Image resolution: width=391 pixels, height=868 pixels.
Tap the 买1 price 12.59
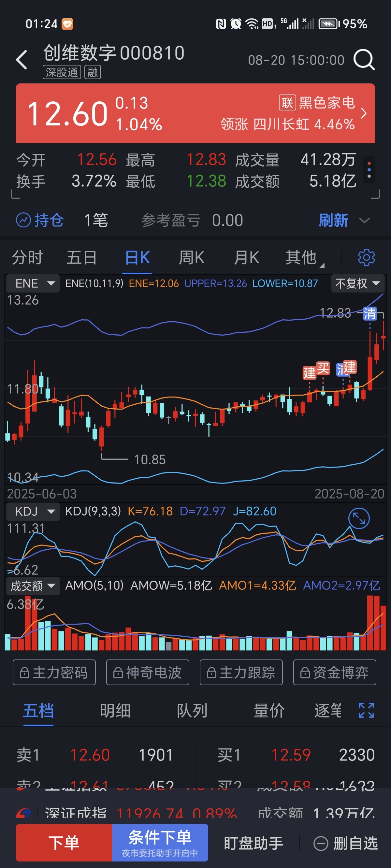pyautogui.click(x=291, y=755)
